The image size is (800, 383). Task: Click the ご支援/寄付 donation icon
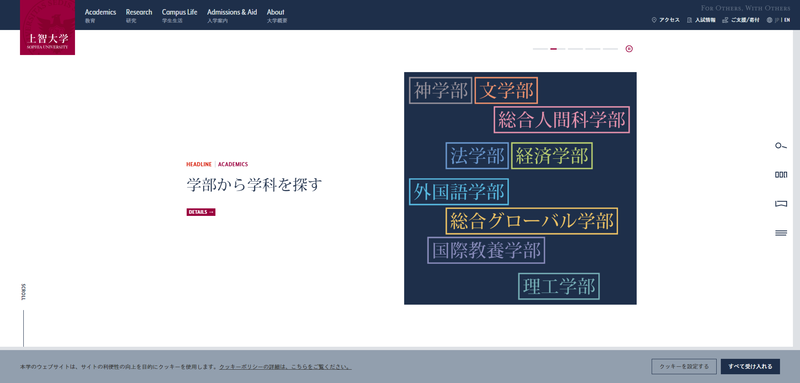click(x=725, y=20)
